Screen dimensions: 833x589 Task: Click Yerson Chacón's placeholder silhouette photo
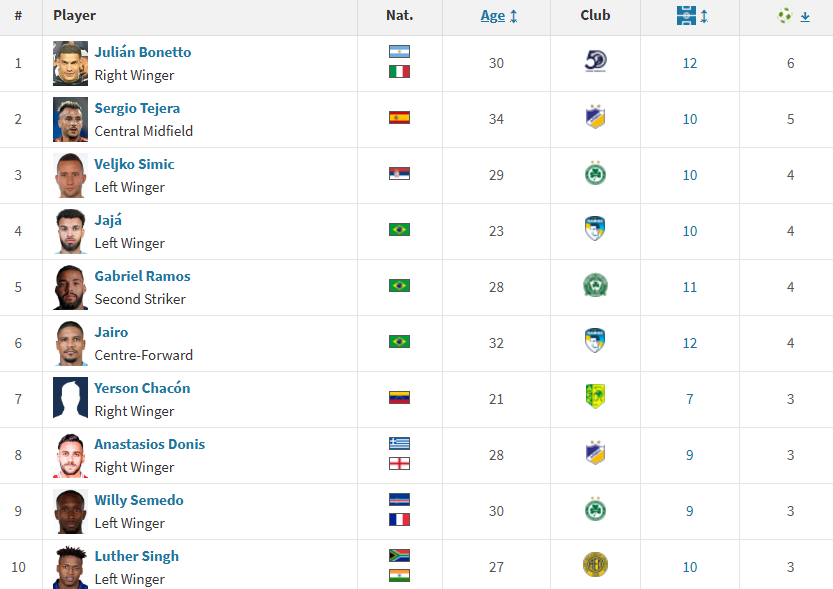pyautogui.click(x=71, y=397)
